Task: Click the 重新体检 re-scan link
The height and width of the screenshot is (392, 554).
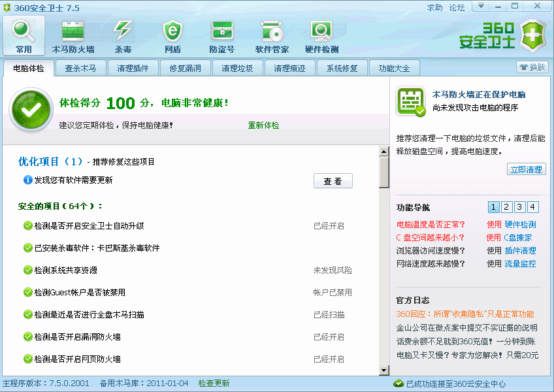Action: point(263,125)
